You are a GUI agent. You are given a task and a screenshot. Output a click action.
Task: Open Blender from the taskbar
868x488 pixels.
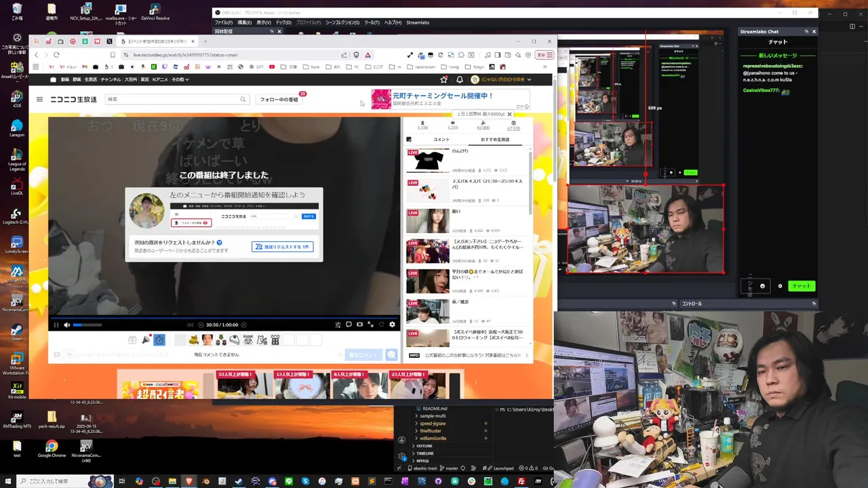(205, 481)
